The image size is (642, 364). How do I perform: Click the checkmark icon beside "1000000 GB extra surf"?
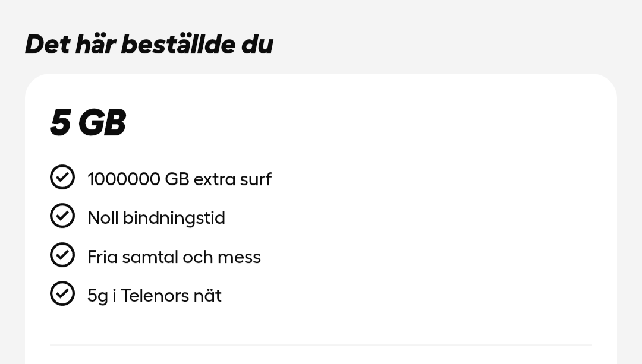point(62,177)
